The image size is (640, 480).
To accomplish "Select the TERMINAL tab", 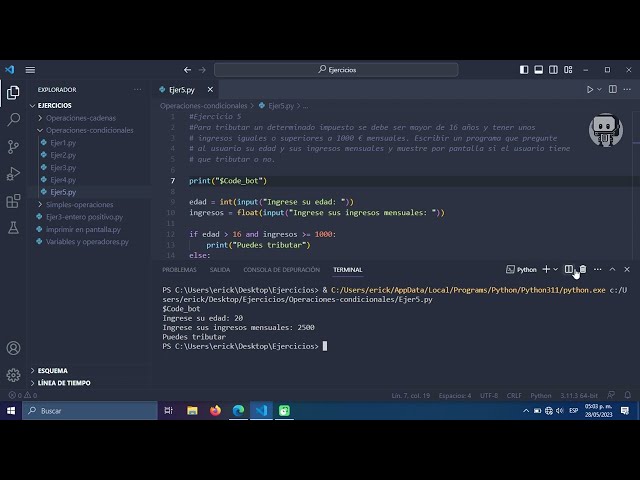I will coord(348,270).
